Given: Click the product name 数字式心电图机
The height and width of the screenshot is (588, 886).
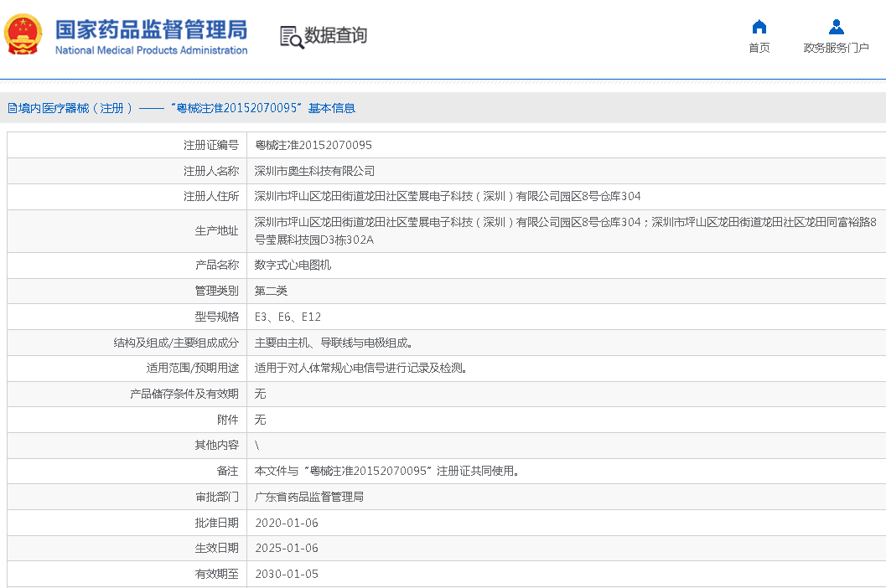Looking at the screenshot, I should 293,265.
